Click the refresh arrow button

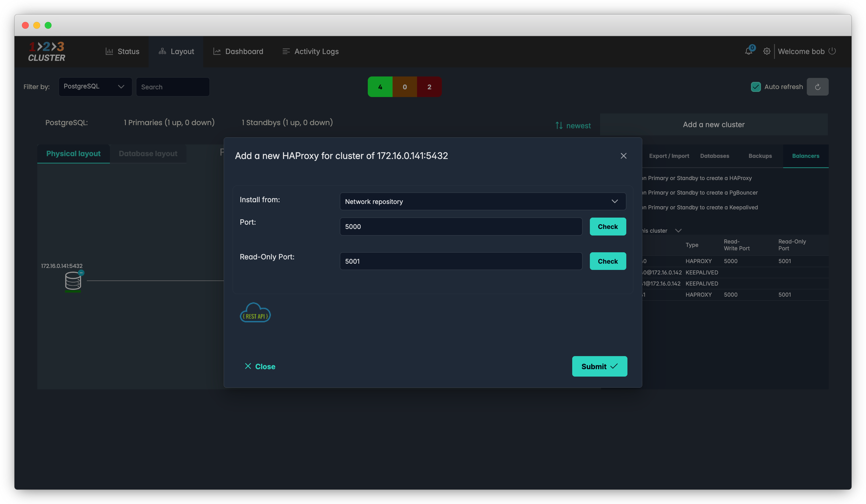coord(817,87)
